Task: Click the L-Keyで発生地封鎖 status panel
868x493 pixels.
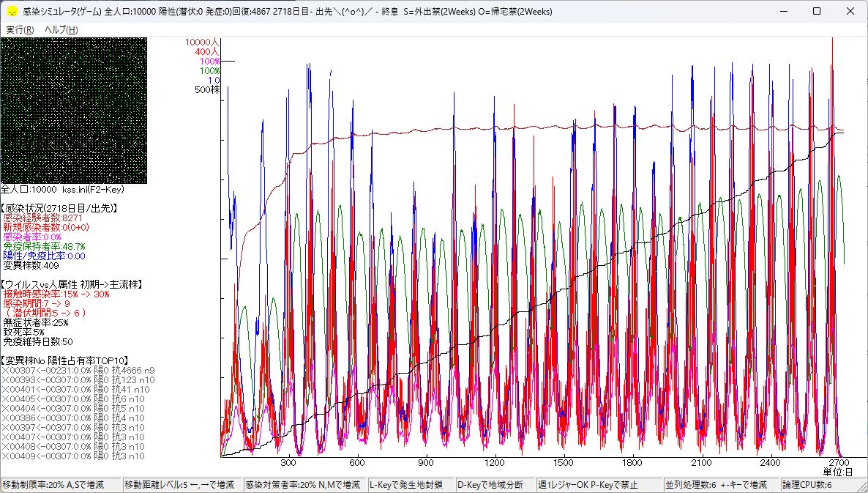Action: click(x=409, y=485)
